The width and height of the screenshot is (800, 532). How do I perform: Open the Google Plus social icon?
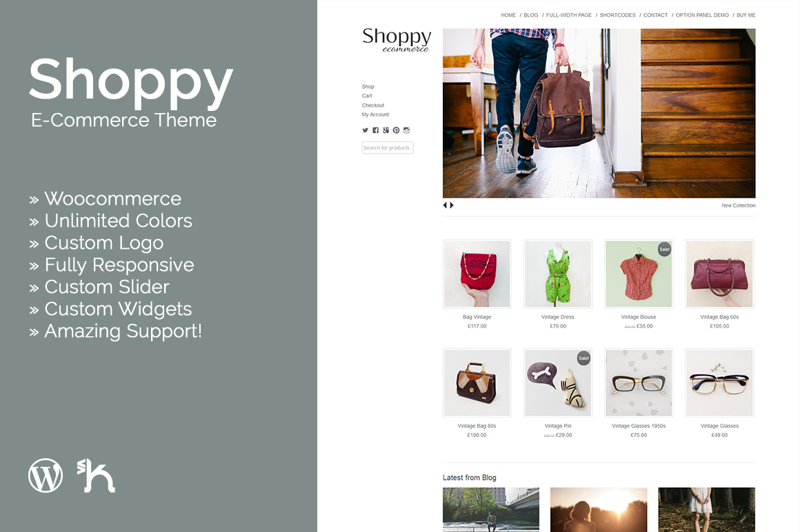point(386,130)
